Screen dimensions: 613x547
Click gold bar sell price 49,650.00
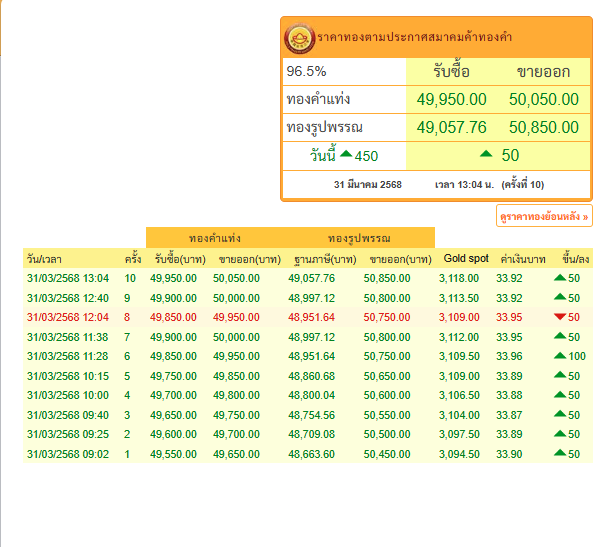pos(236,454)
